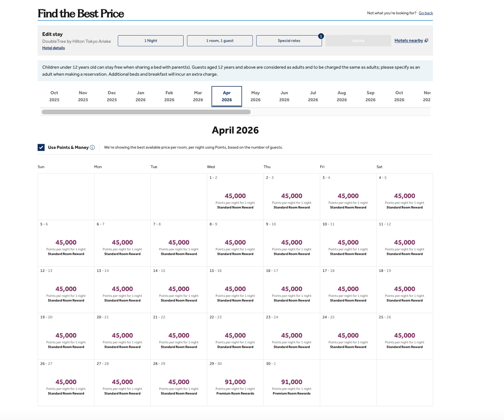
Task: Pick the 29 - 30 Premium Room Rewards night
Action: [x=235, y=383]
